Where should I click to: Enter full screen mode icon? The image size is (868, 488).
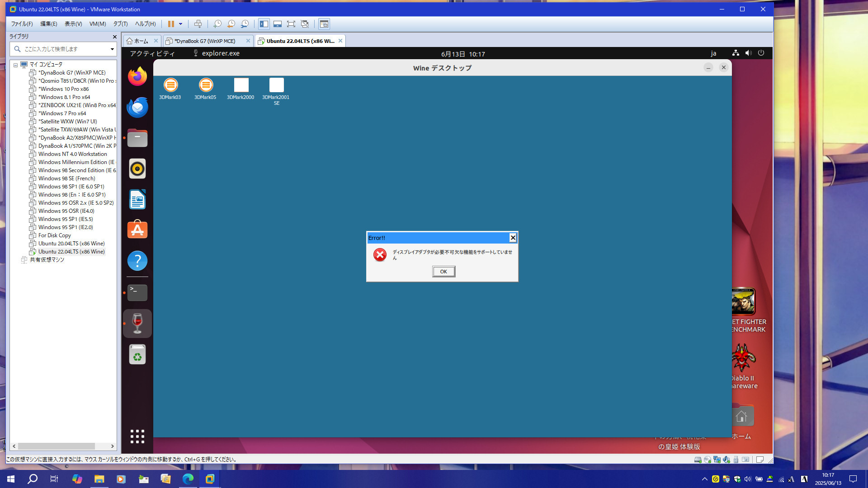click(291, 24)
